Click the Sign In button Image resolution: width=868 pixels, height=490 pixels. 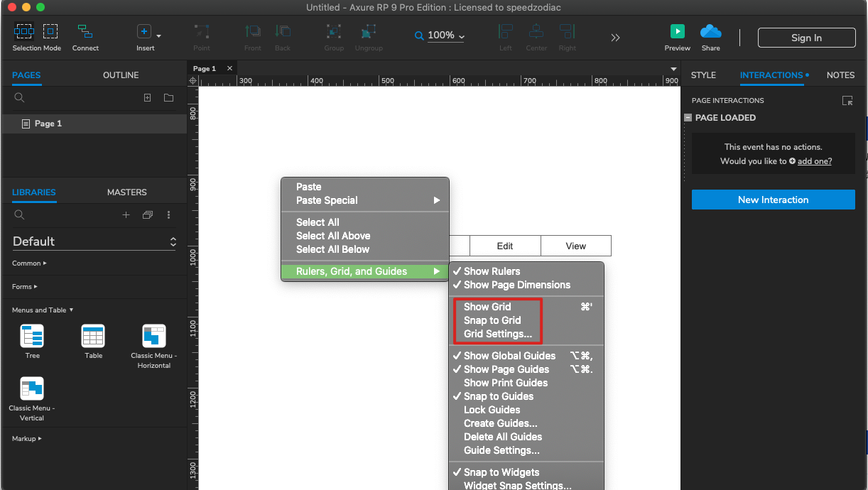pyautogui.click(x=807, y=38)
